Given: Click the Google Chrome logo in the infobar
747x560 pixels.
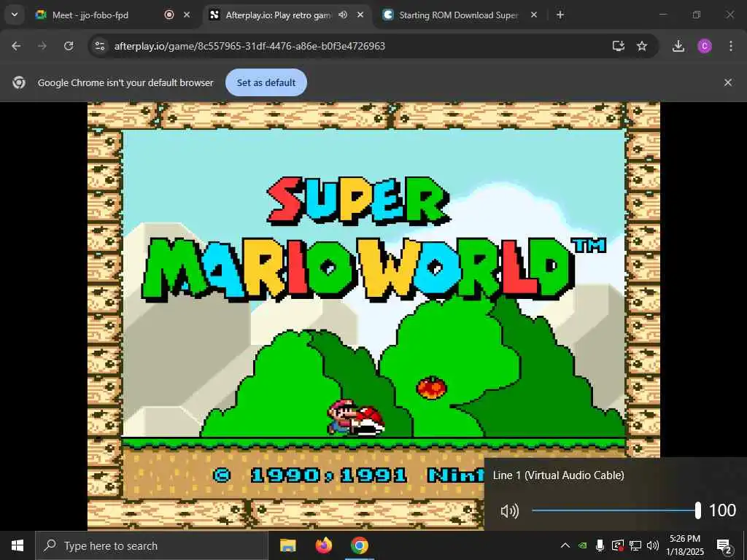Looking at the screenshot, I should [x=19, y=82].
